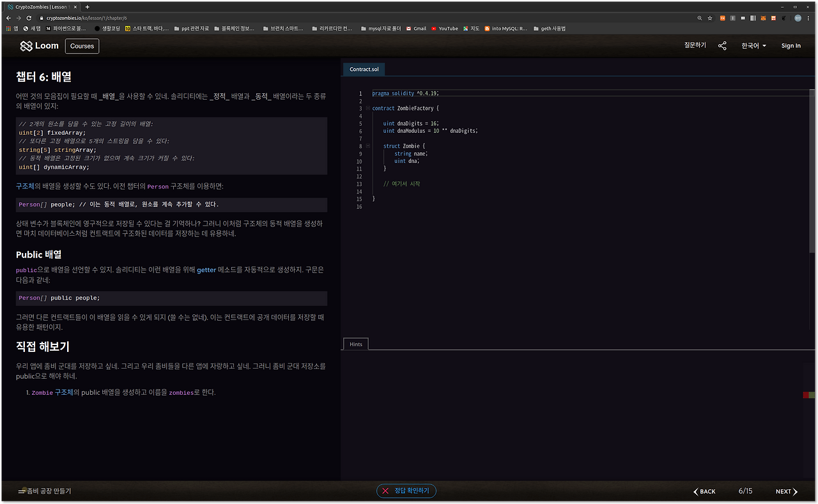Click the '챕터 6: 배열' heading

[43, 77]
